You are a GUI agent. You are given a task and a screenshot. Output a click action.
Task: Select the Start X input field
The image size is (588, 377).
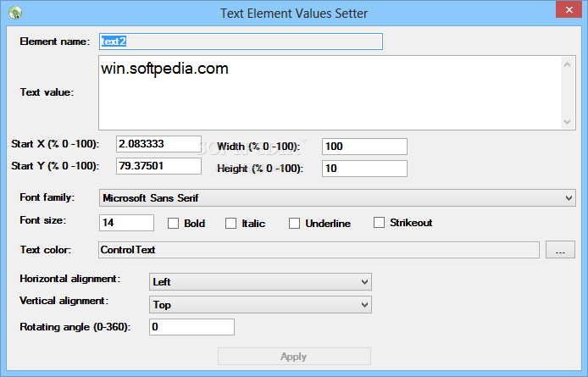(158, 144)
